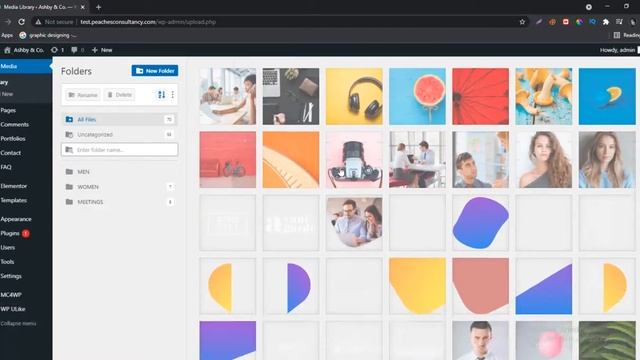
Task: Open the Comments menu item
Action: (x=14, y=124)
